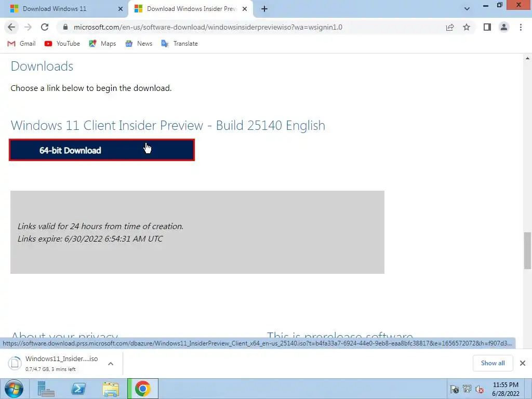Open the News bookmark

(x=139, y=44)
